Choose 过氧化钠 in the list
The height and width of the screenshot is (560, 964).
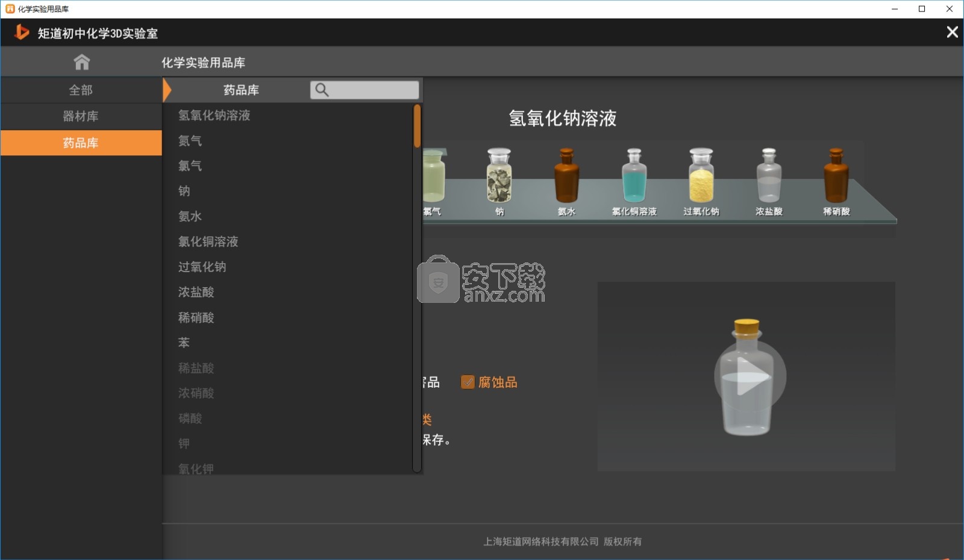(202, 267)
